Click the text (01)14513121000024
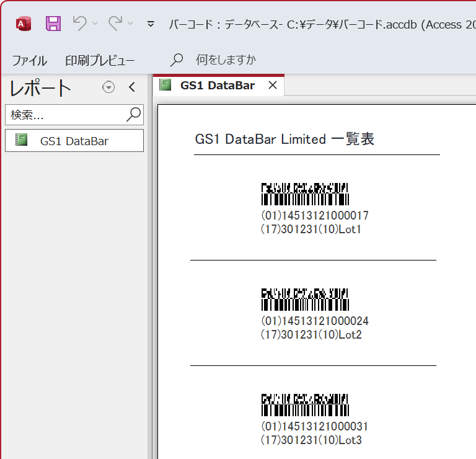Screen dimensions: 476x459 point(314,321)
